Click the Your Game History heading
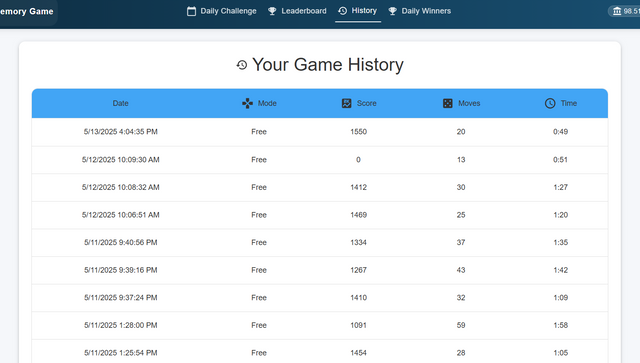The height and width of the screenshot is (363, 640). tap(328, 65)
